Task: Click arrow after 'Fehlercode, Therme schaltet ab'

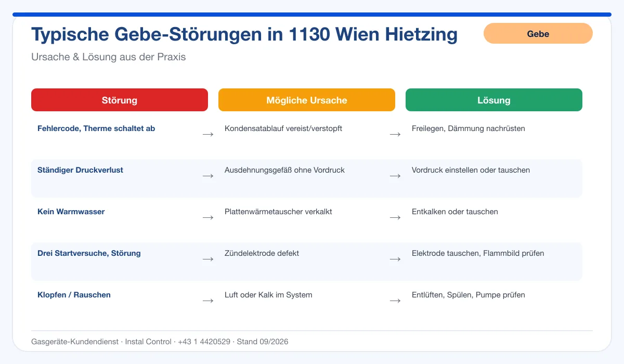Action: (208, 134)
